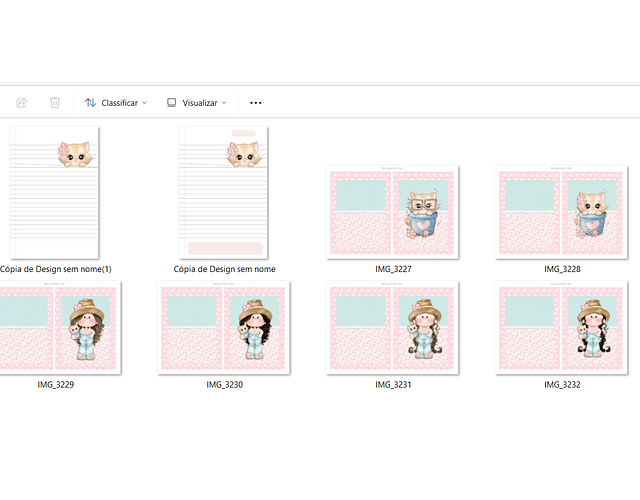The image size is (640, 500).
Task: Select the IMG_3228 image thumbnail
Action: (562, 212)
